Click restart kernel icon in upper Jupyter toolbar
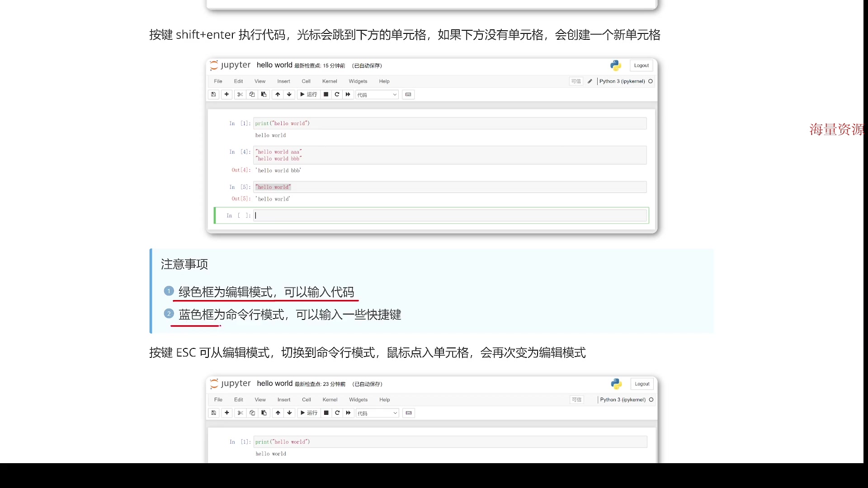The height and width of the screenshot is (488, 868). click(x=337, y=94)
